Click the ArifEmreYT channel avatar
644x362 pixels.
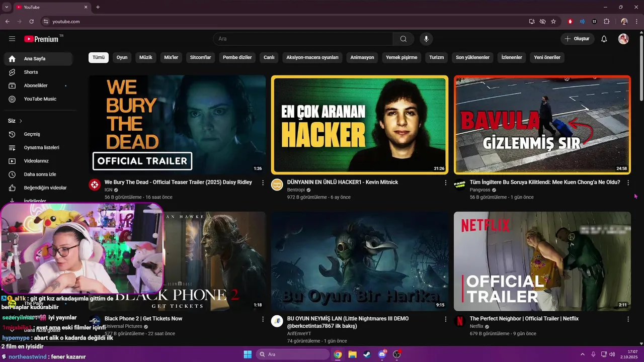click(277, 321)
